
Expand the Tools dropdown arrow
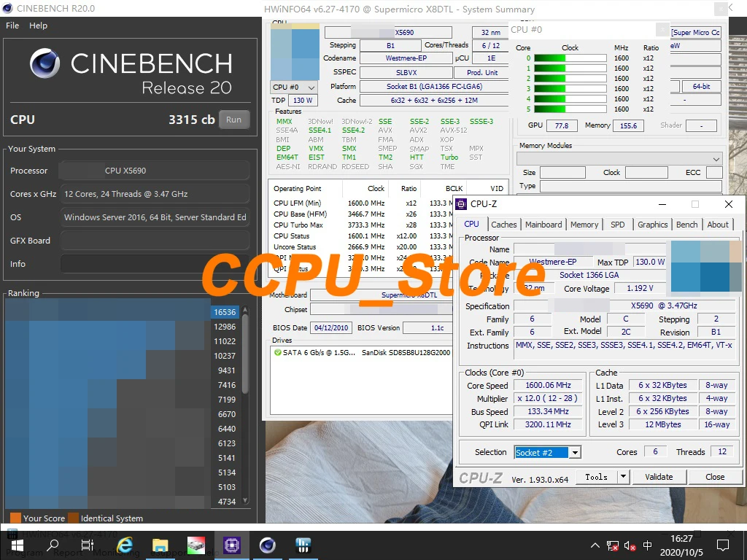[x=623, y=477]
